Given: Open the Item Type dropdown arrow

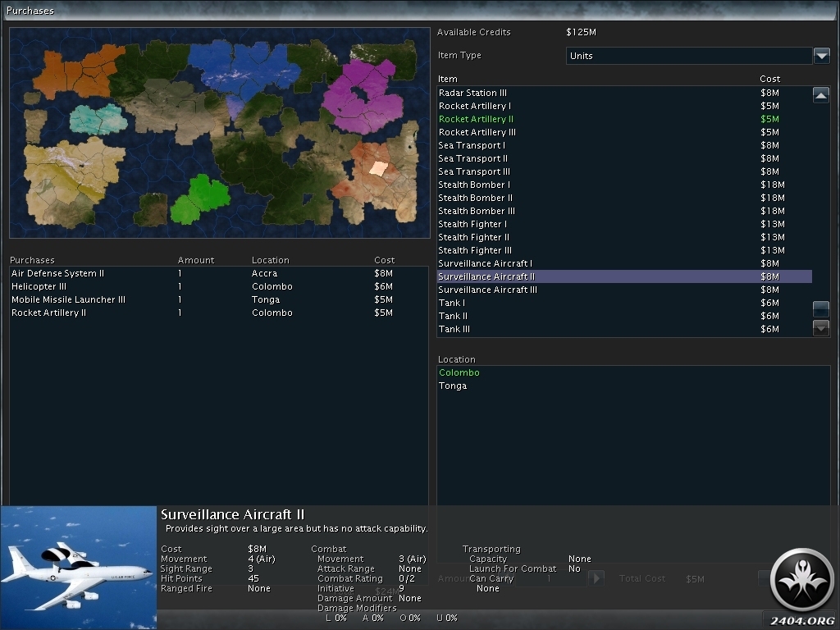Looking at the screenshot, I should [821, 56].
